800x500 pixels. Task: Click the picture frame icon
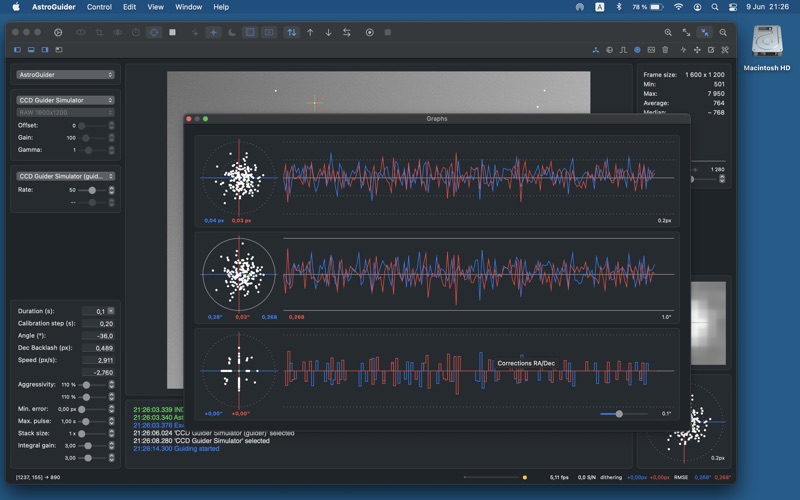click(x=651, y=49)
